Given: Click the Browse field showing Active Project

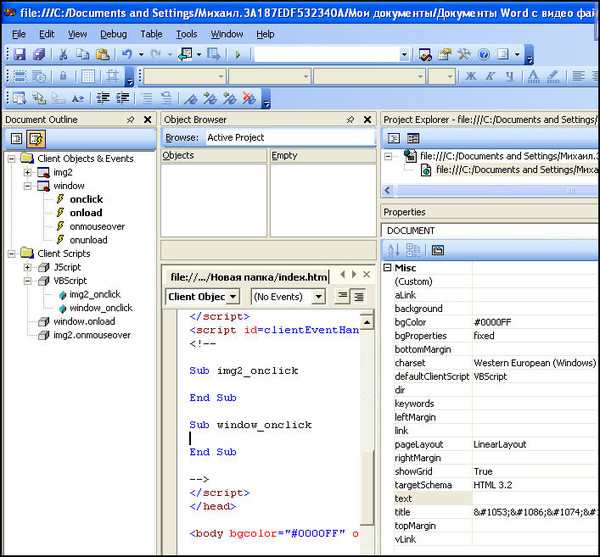Looking at the screenshot, I should (x=290, y=138).
